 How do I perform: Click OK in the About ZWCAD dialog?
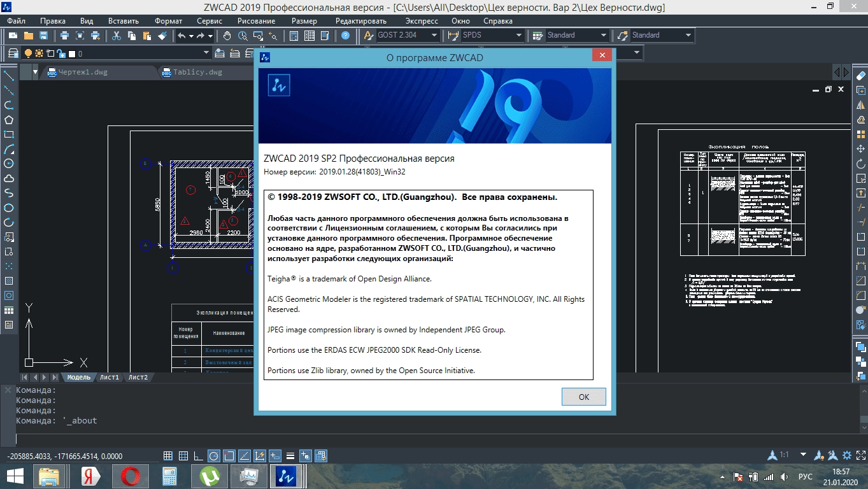point(584,397)
